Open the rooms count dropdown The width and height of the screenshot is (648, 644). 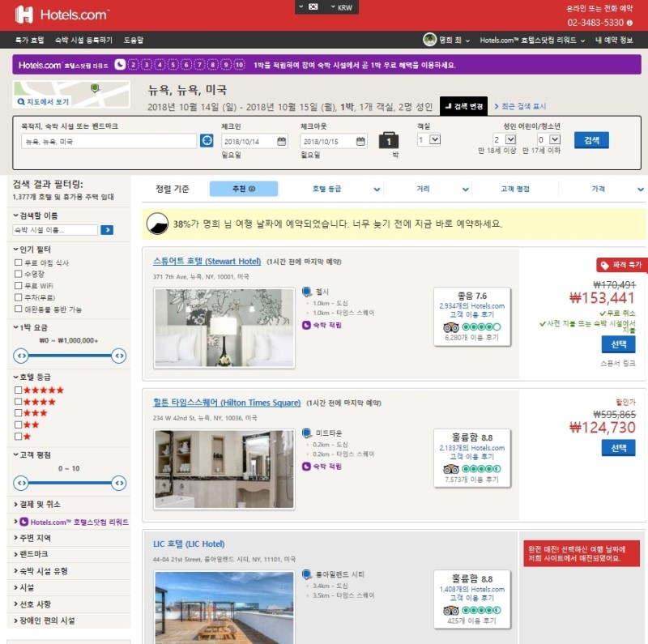pos(429,139)
